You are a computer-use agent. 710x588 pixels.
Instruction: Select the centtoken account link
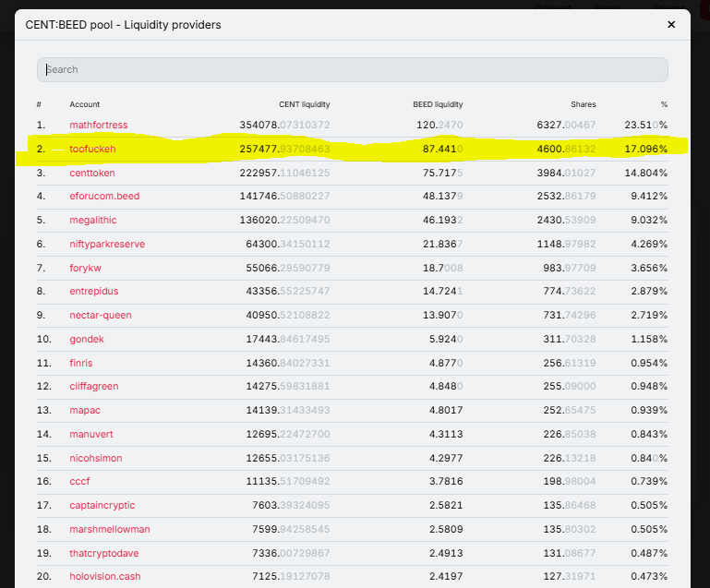tap(94, 173)
